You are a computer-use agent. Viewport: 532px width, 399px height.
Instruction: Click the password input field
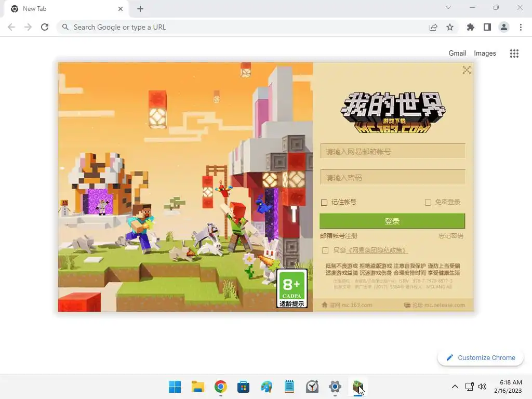point(393,178)
